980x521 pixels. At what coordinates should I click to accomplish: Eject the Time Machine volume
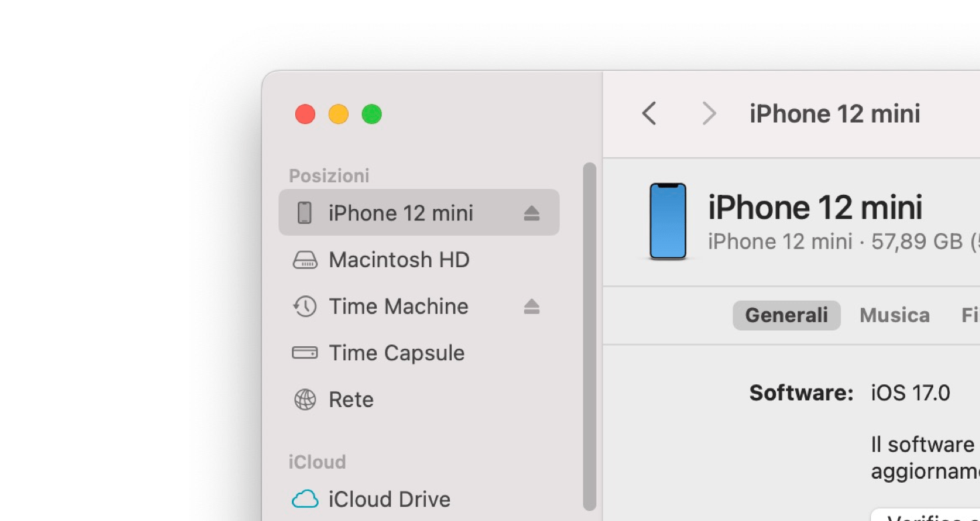coord(532,307)
